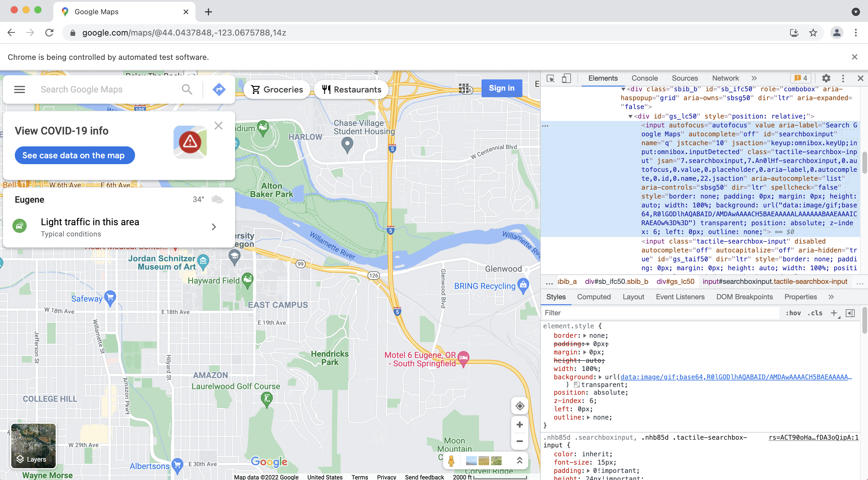
Task: Open the Computed styles tab
Action: tap(594, 297)
